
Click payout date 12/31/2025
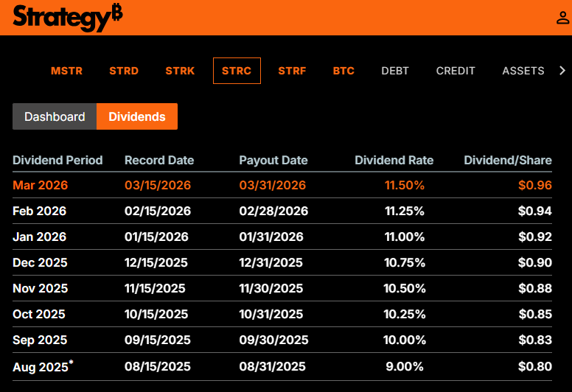coord(271,262)
